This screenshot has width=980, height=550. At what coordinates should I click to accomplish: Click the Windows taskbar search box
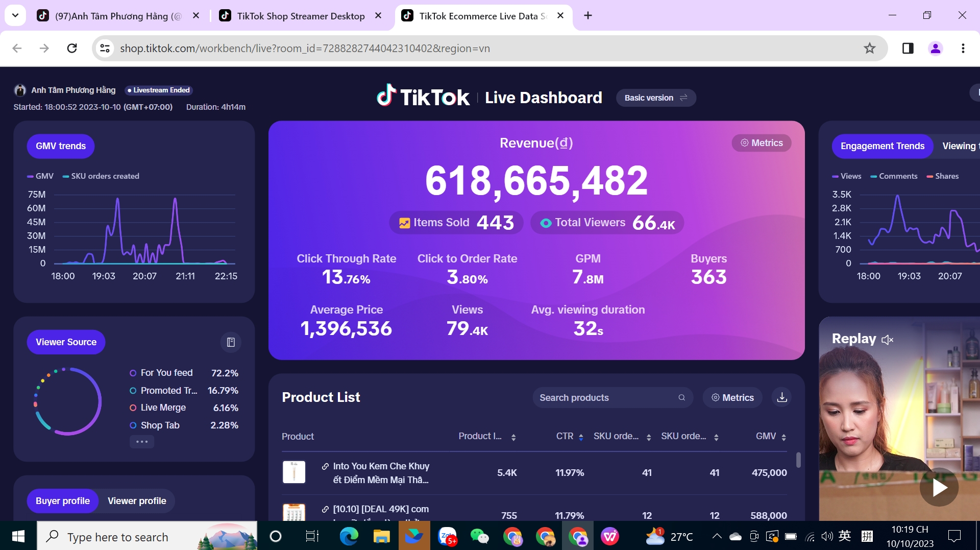[x=147, y=536]
